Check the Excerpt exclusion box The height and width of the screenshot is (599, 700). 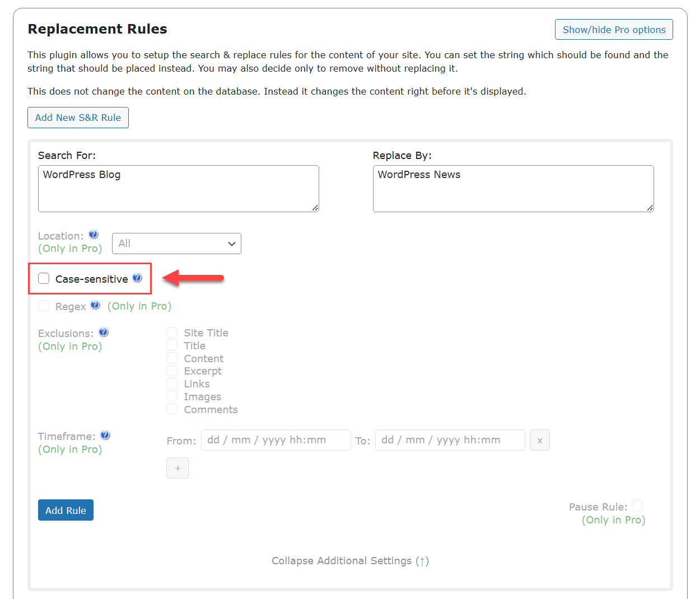172,371
